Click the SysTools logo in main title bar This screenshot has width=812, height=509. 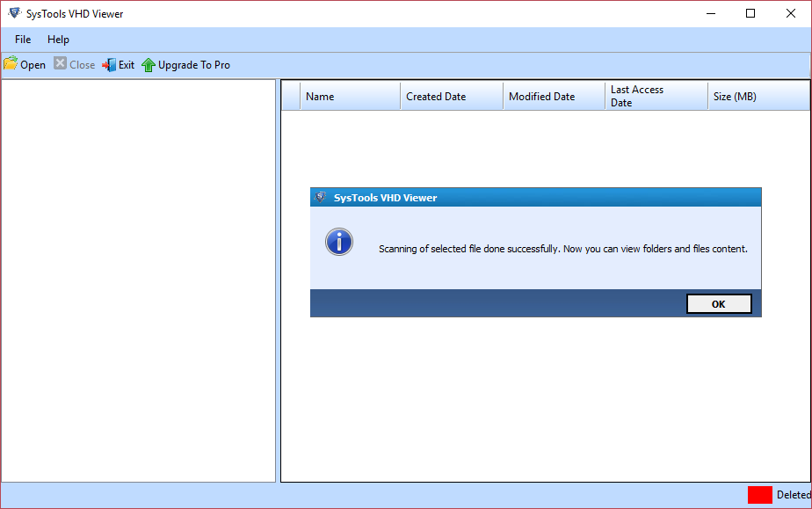coord(14,13)
